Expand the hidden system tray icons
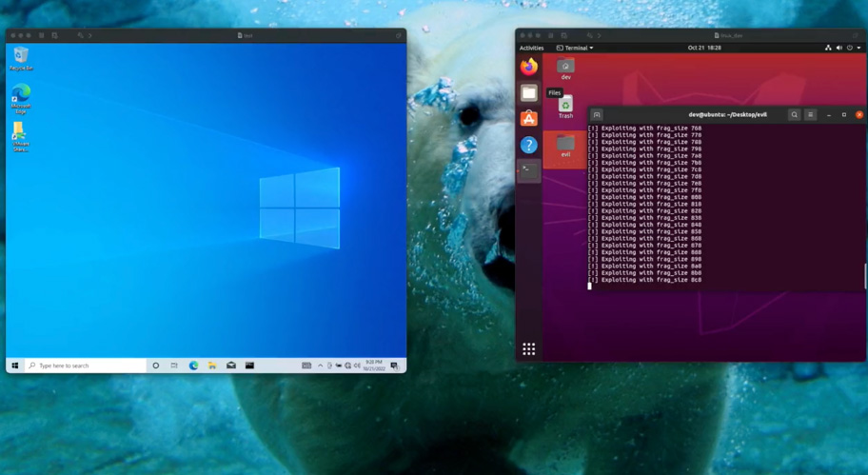This screenshot has height=475, width=868. coord(320,366)
